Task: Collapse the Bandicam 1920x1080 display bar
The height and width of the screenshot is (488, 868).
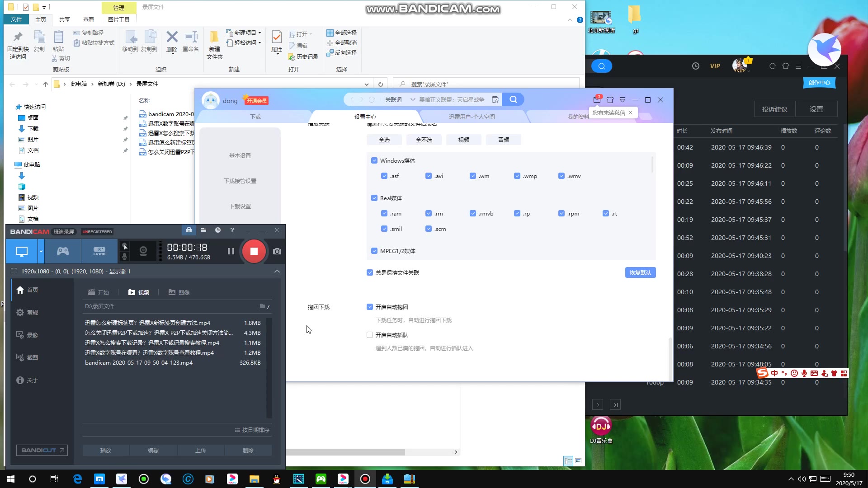Action: click(277, 271)
